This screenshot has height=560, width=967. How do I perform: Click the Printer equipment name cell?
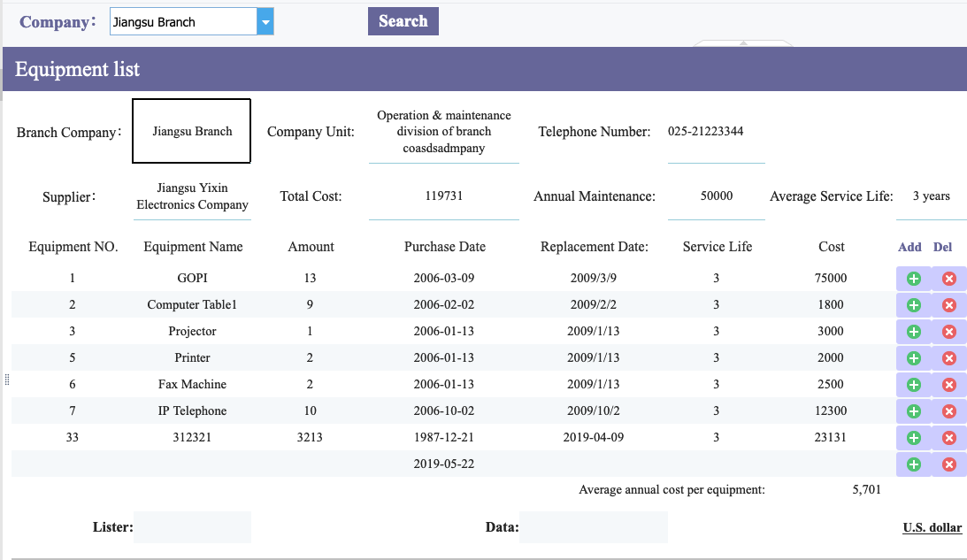tap(192, 357)
